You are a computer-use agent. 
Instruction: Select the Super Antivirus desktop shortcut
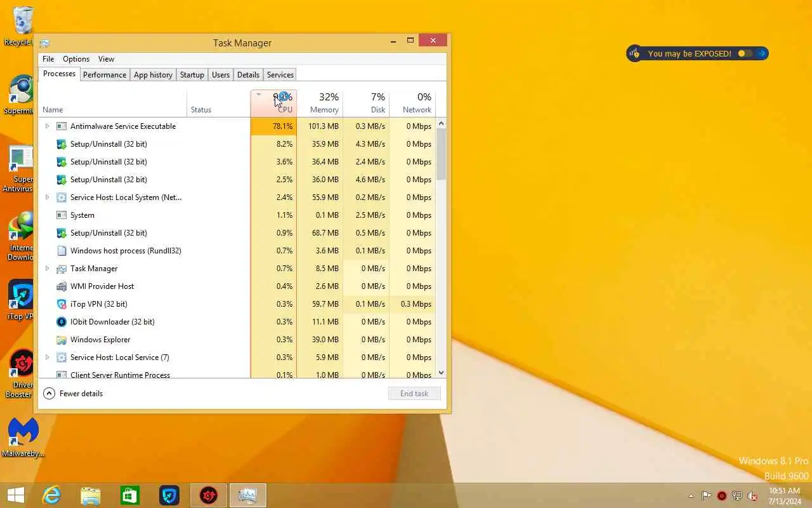point(20,168)
